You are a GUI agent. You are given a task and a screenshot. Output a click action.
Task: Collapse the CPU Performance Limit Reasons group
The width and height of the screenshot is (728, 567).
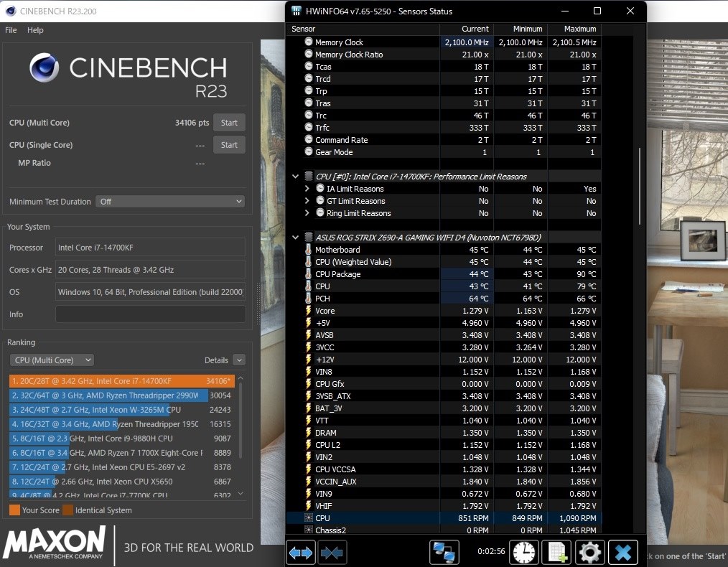coord(295,177)
